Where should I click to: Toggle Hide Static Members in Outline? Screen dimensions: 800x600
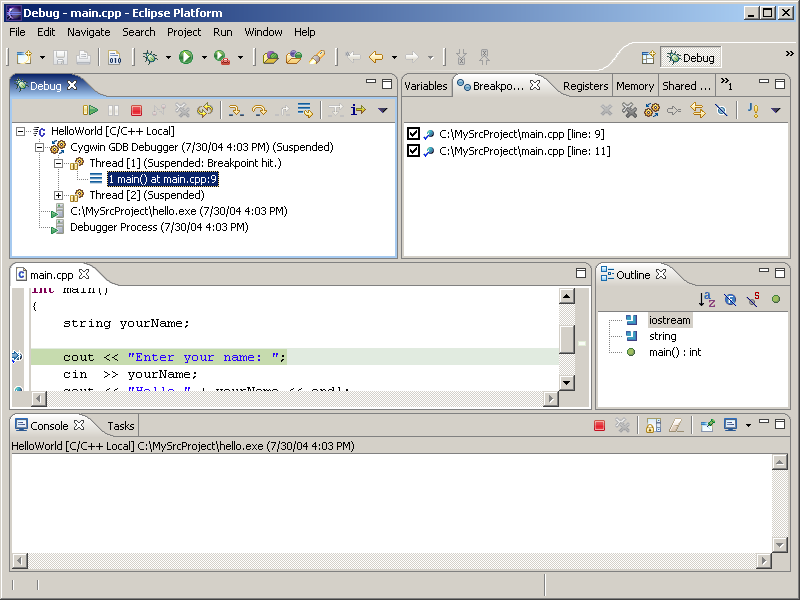[x=753, y=299]
